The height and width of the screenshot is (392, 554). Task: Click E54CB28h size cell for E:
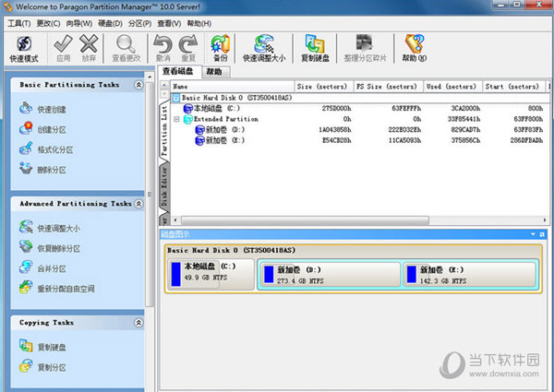coord(337,140)
